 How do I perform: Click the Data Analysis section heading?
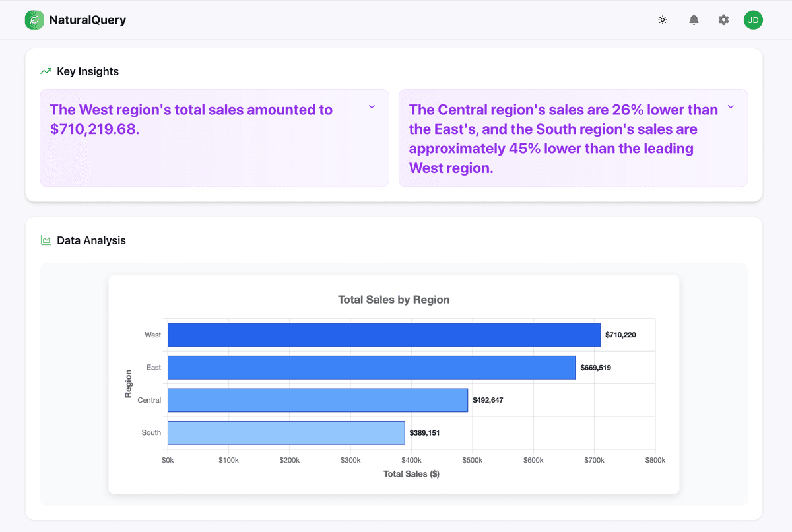coord(91,240)
